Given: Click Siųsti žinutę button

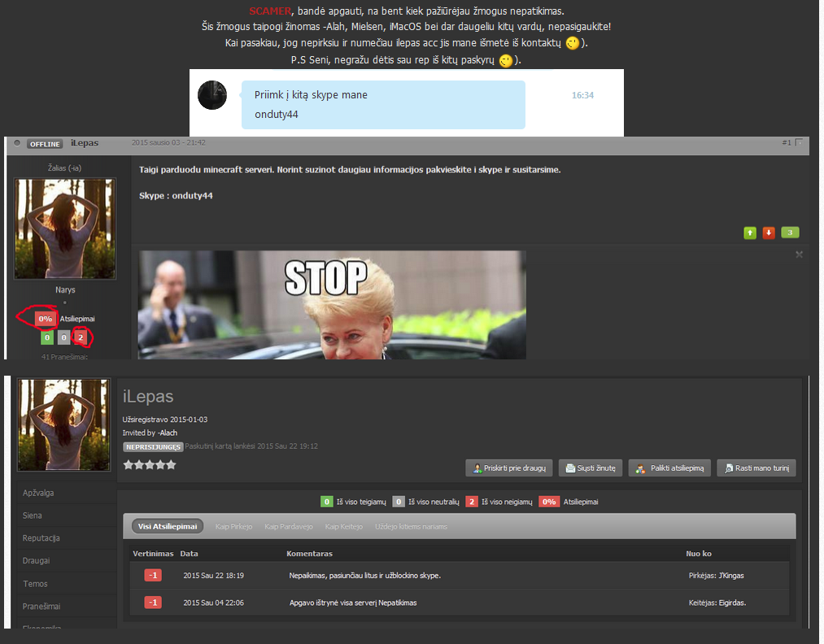Looking at the screenshot, I should click(x=591, y=468).
